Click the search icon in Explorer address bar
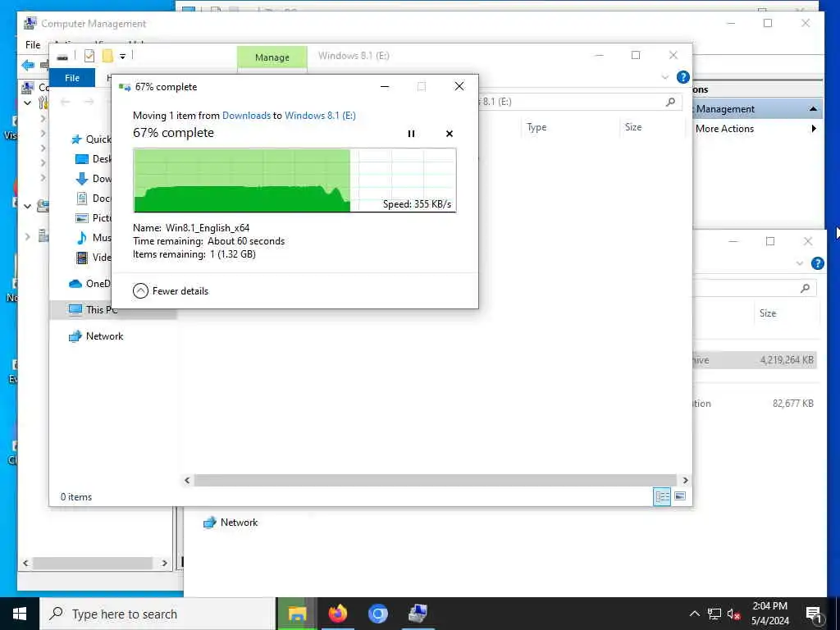The height and width of the screenshot is (630, 840). point(670,101)
